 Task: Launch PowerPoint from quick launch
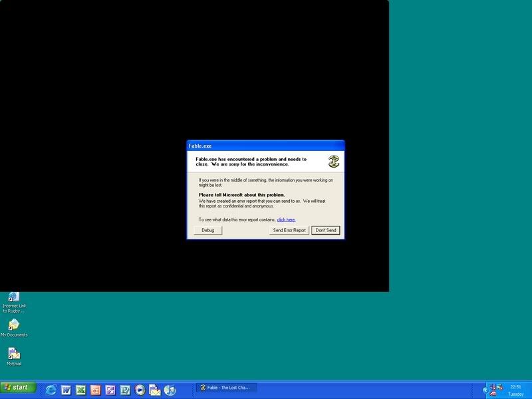[95, 390]
